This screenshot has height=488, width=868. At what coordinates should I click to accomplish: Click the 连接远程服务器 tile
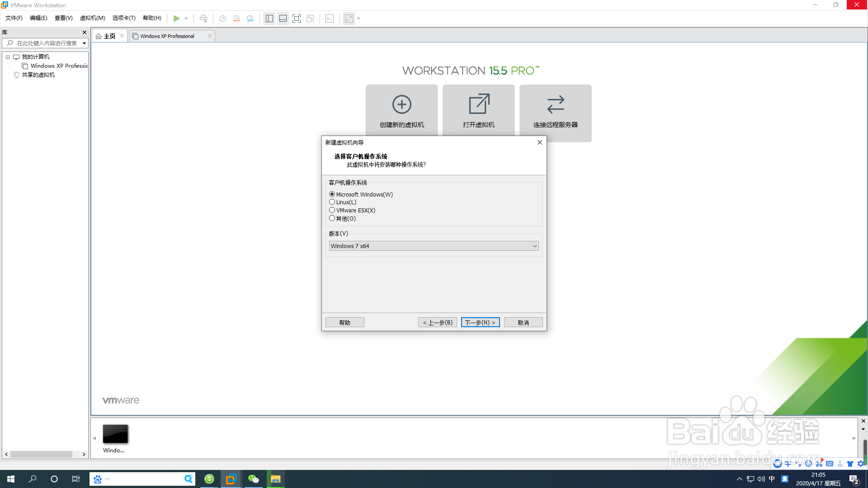[556, 113]
